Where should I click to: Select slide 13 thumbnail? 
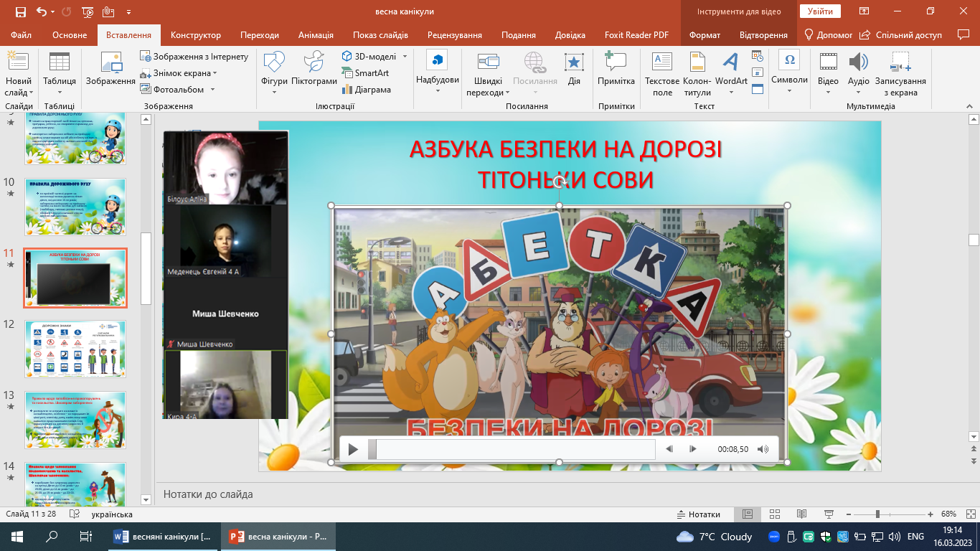tap(75, 420)
